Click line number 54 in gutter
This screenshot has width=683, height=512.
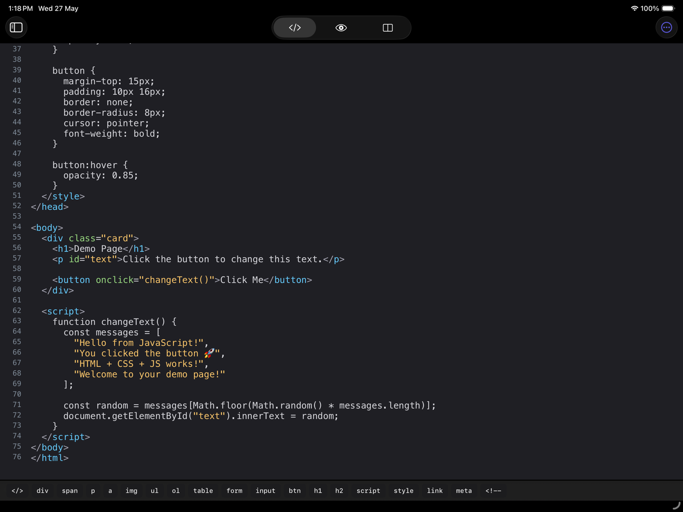17,227
